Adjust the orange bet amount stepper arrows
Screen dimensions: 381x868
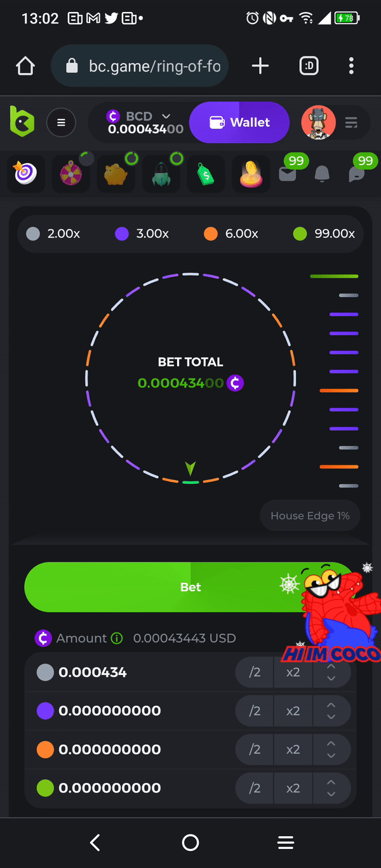(331, 750)
